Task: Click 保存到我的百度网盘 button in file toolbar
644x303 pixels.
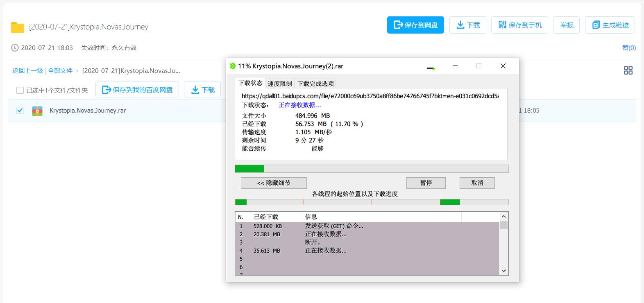Action: pos(137,90)
